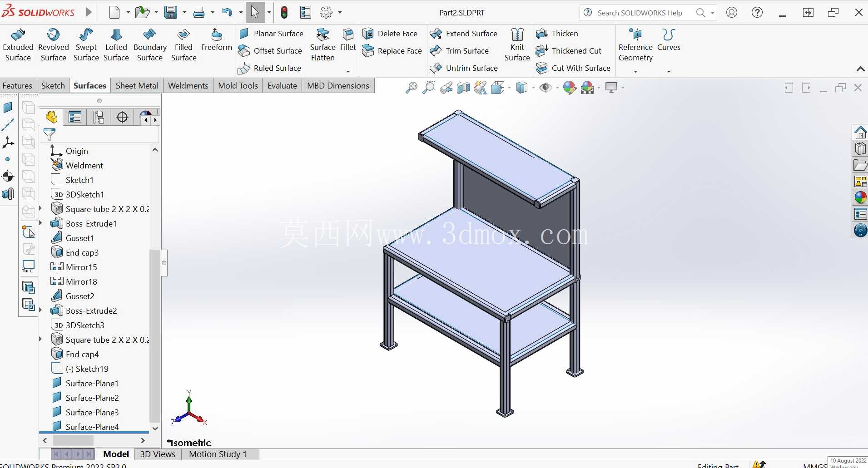Open SOLIDWORKS Resources home icon

[x=860, y=133]
